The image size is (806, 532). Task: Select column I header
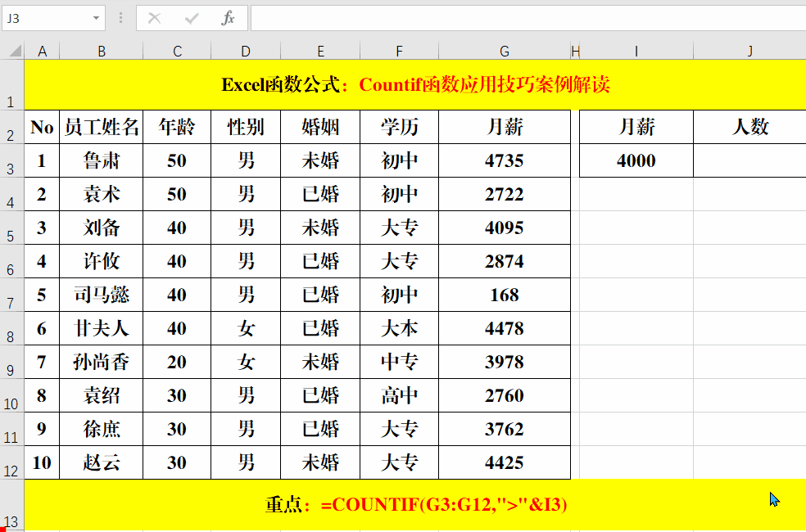pos(636,51)
